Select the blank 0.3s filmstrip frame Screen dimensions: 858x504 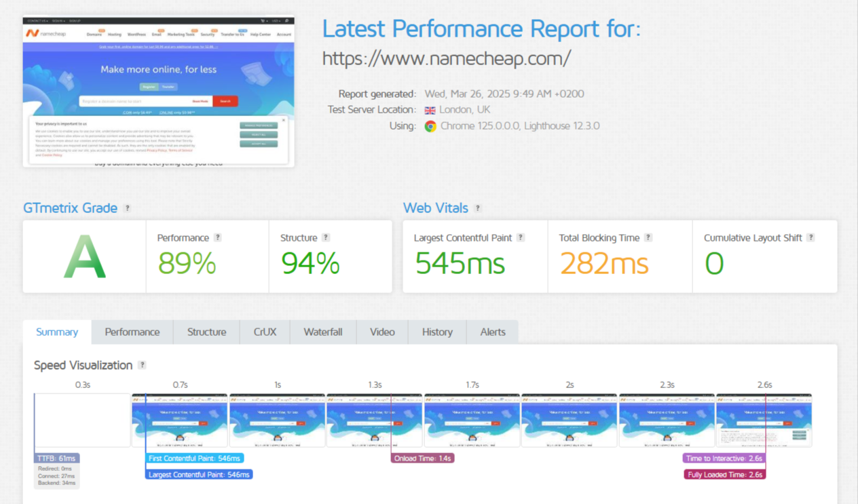coord(82,420)
